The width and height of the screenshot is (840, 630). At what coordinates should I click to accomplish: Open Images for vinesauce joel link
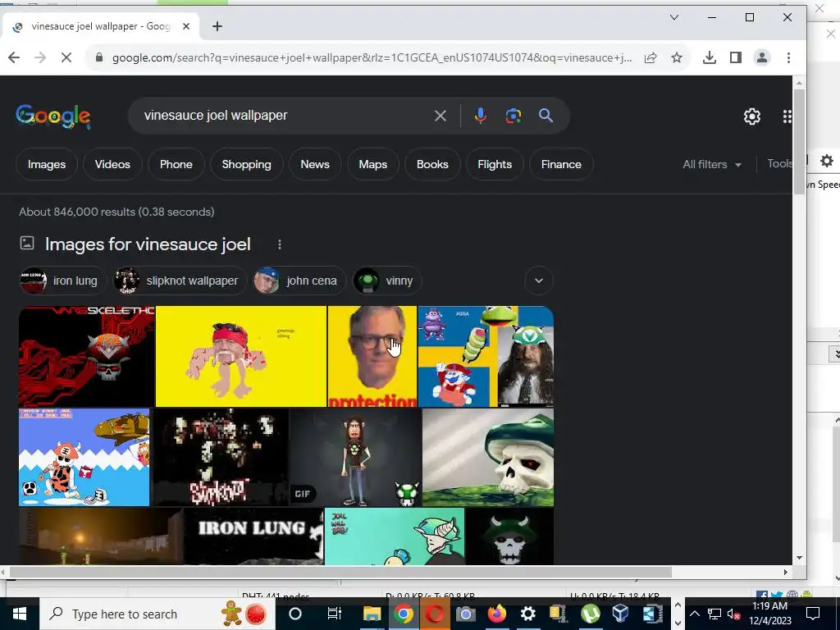[148, 244]
